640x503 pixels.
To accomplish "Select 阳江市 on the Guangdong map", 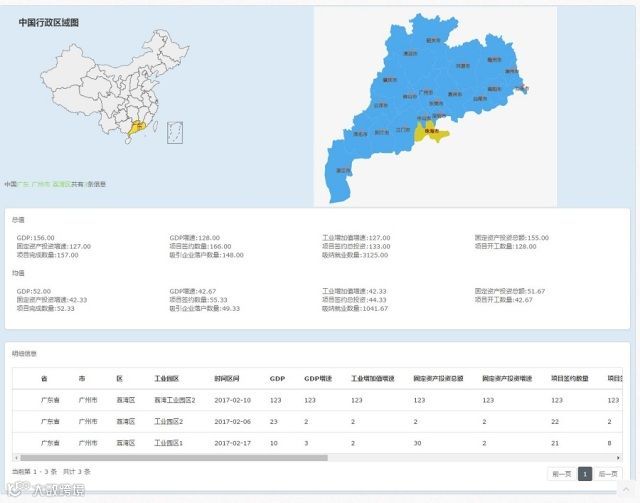I will click(x=382, y=132).
